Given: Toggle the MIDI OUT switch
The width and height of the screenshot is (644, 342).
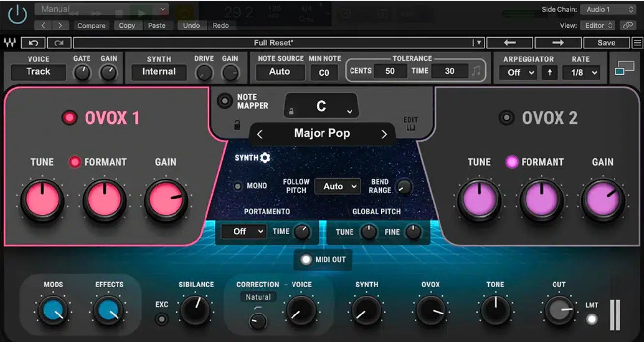Looking at the screenshot, I should click(x=306, y=260).
